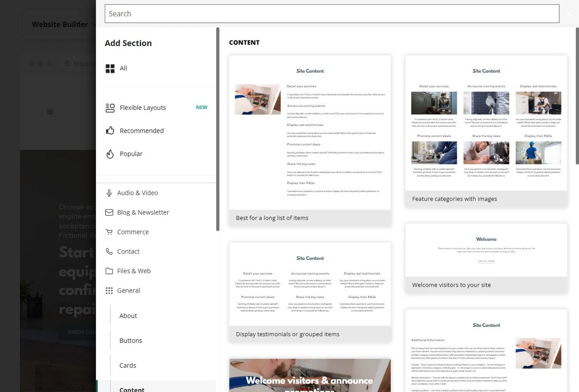Close the Add Section panel
The width and height of the screenshot is (579, 392).
[x=569, y=14]
